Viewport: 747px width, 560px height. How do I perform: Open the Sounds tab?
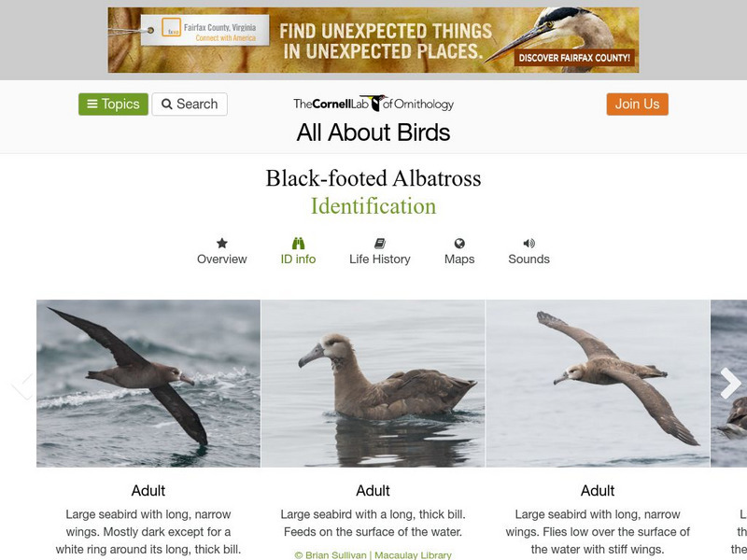click(x=529, y=259)
